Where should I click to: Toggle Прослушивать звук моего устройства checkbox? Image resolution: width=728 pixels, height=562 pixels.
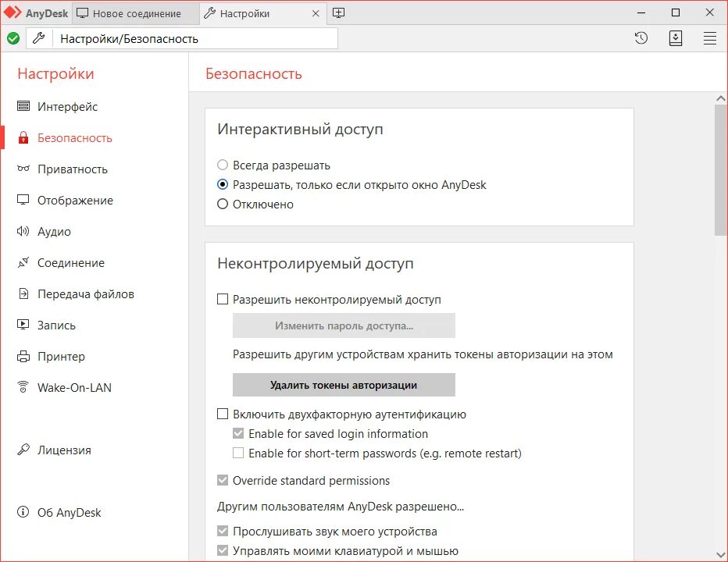coord(223,531)
